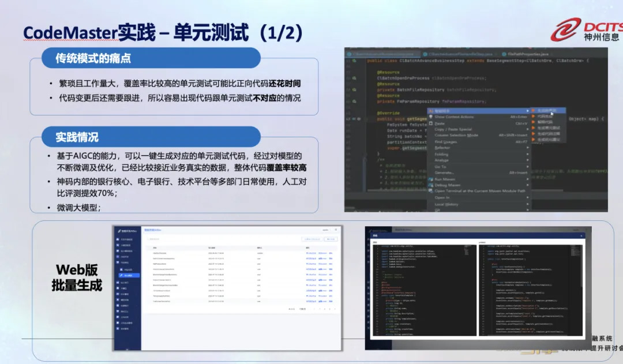Click the lightbulb icon beside Show Context Actions
This screenshot has width=623, height=364.
(x=430, y=117)
